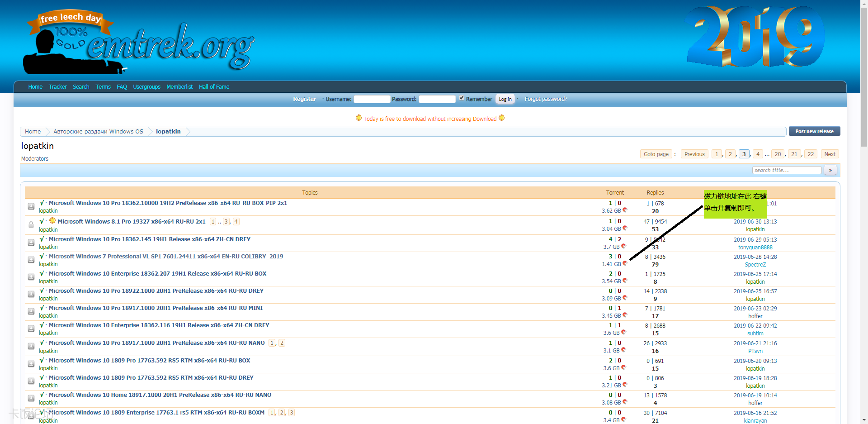This screenshot has width=868, height=424.
Task: Click the topic icon beside Windows 10 1809 Pro RU-RU BOX
Action: tap(31, 364)
